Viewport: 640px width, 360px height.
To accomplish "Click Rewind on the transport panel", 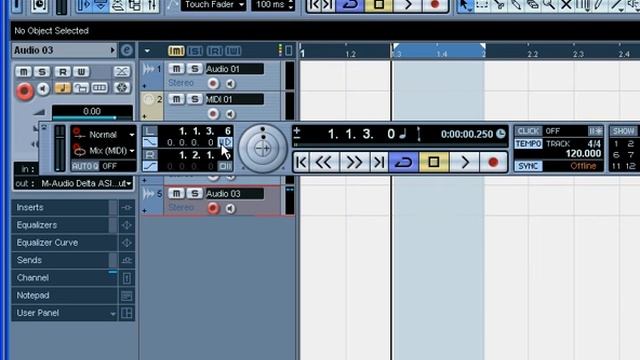I will (324, 162).
